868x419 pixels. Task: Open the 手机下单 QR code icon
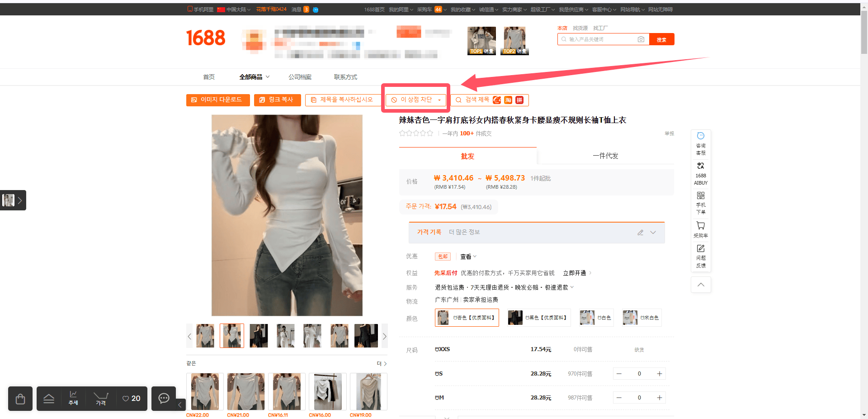click(x=701, y=203)
